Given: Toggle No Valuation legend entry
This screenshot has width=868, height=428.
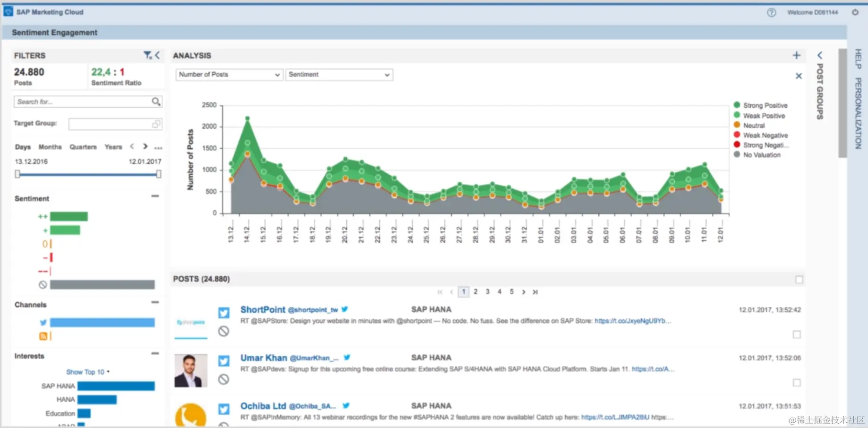Looking at the screenshot, I should (757, 155).
